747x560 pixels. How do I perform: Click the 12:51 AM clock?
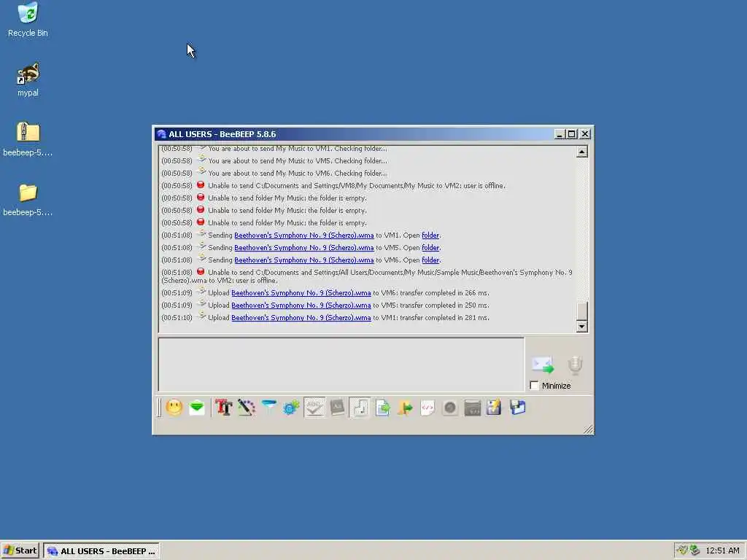(722, 551)
